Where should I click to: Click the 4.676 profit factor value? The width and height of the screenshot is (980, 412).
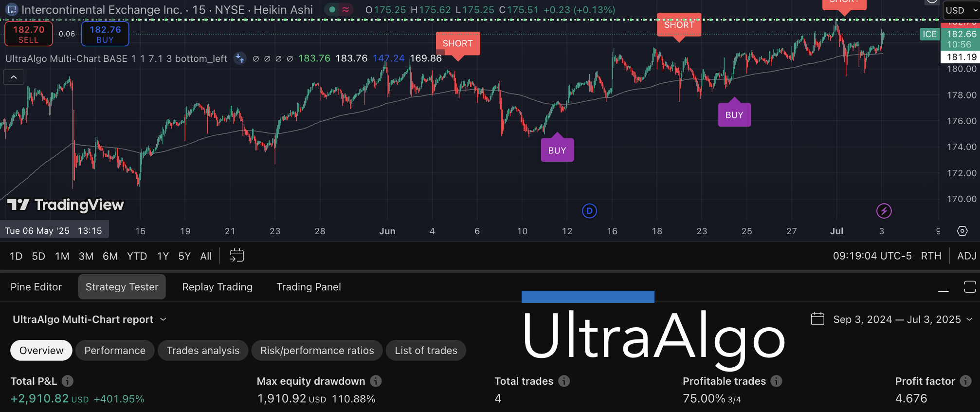tap(911, 398)
